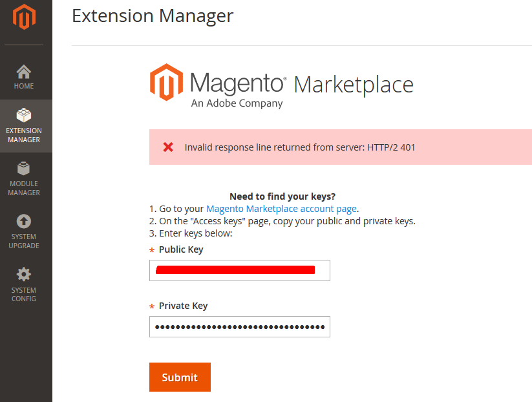The width and height of the screenshot is (532, 402).
Task: Open the Module Manager cube icon
Action: tap(24, 169)
